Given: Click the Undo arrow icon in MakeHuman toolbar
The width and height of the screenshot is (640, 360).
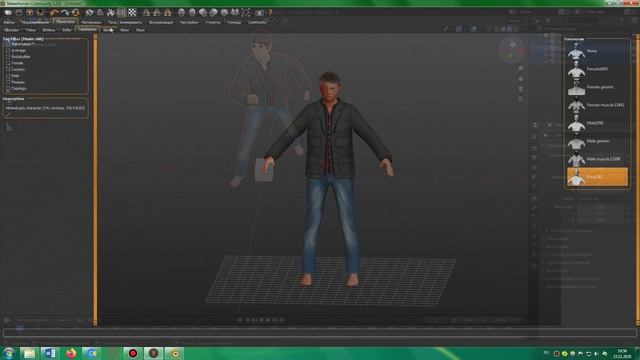Looking at the screenshot, I should 54,13.
